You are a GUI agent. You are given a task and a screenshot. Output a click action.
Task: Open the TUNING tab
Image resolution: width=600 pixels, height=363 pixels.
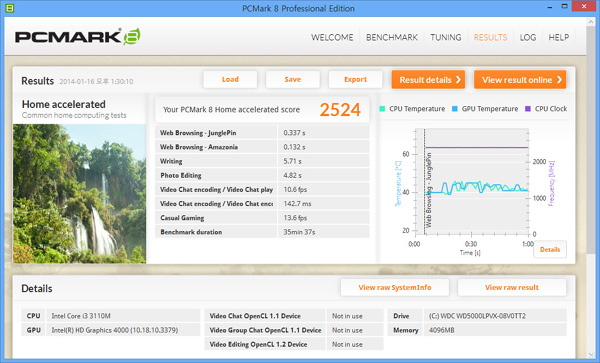point(445,37)
